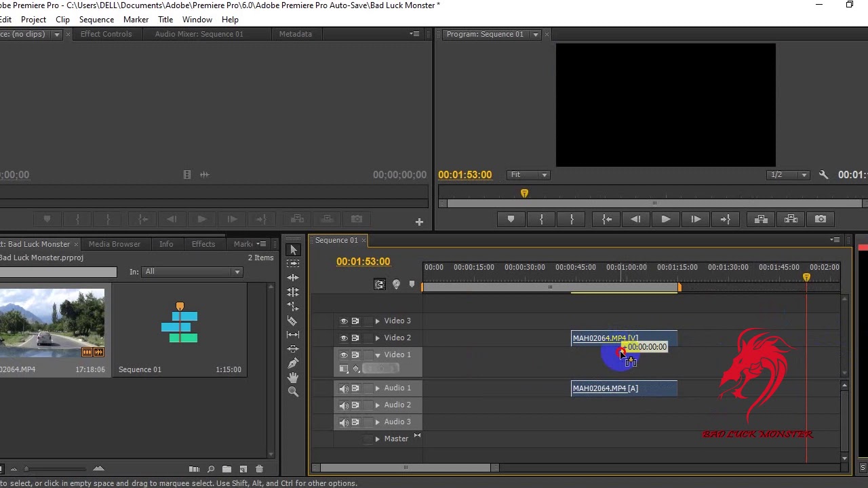The width and height of the screenshot is (868, 488).
Task: Toggle Video 2 track eye visibility
Action: [x=344, y=338]
